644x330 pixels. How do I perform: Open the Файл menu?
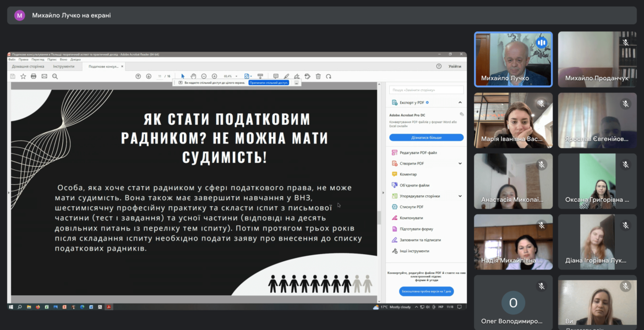coord(12,59)
